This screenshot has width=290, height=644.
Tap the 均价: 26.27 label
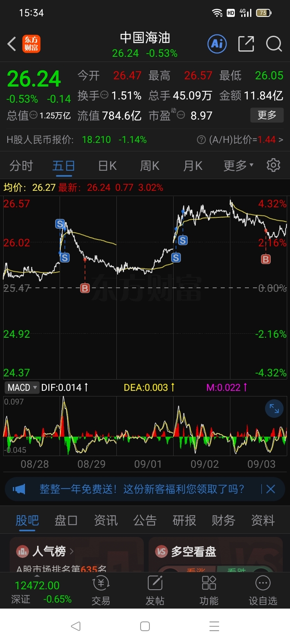[29, 188]
